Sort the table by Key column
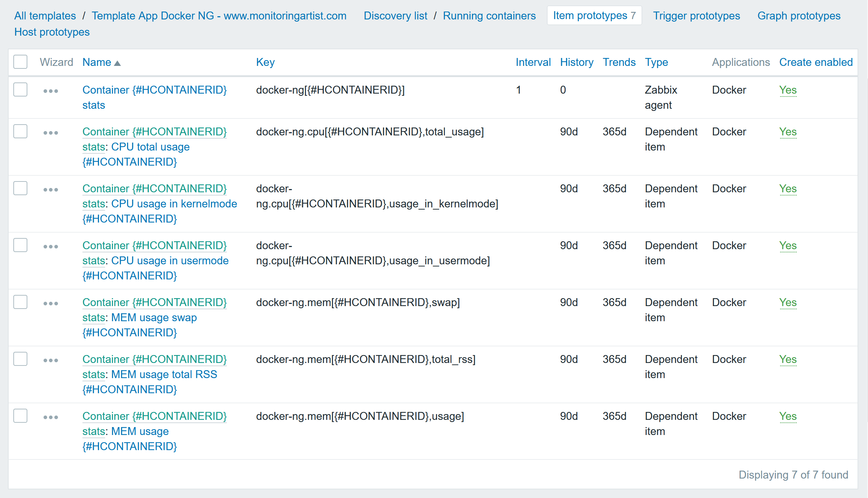This screenshot has width=868, height=498. [x=265, y=62]
